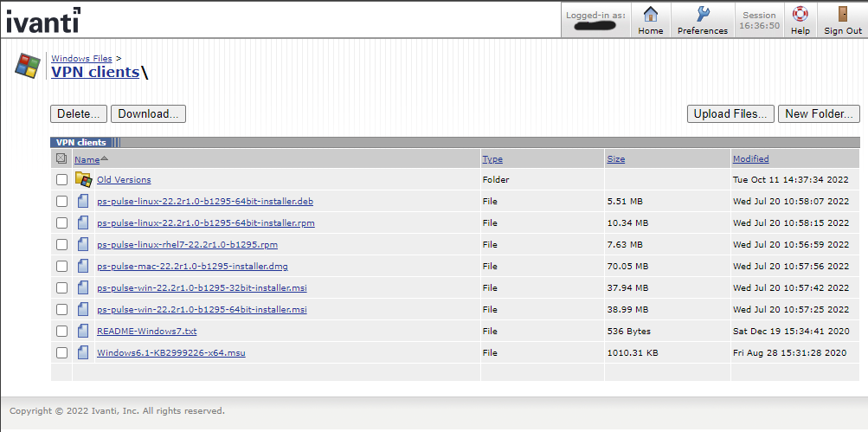The height and width of the screenshot is (432, 868).
Task: Open the Preferences wrench icon
Action: click(703, 14)
